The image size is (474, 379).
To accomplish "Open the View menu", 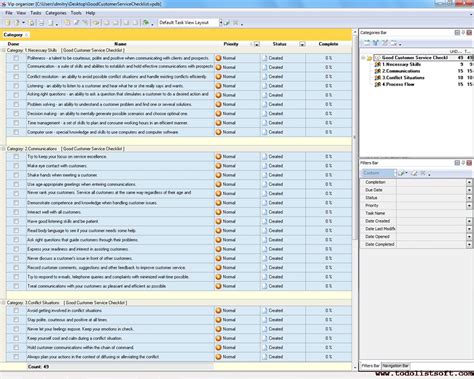I will 21,13.
